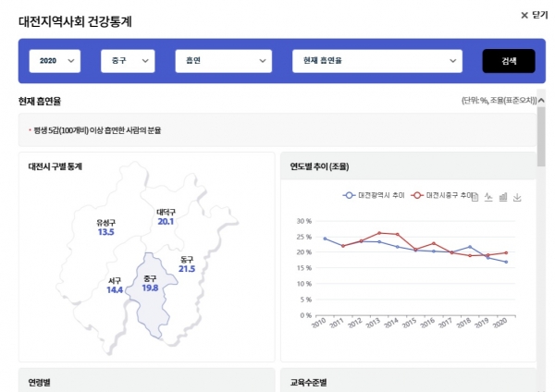
Task: Switch chart to line view
Action: tap(488, 197)
